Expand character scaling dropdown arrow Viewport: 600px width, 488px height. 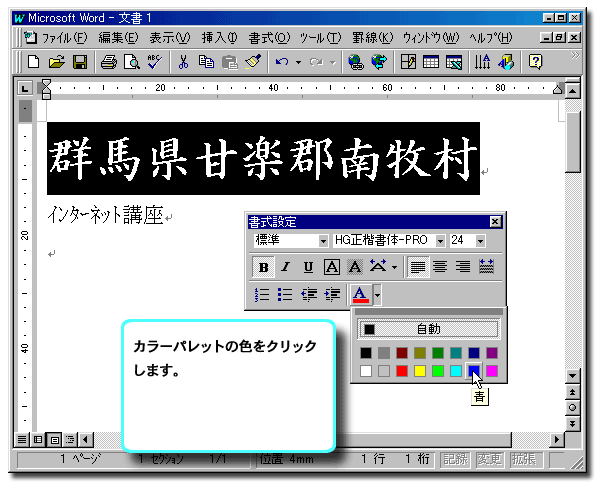point(395,267)
